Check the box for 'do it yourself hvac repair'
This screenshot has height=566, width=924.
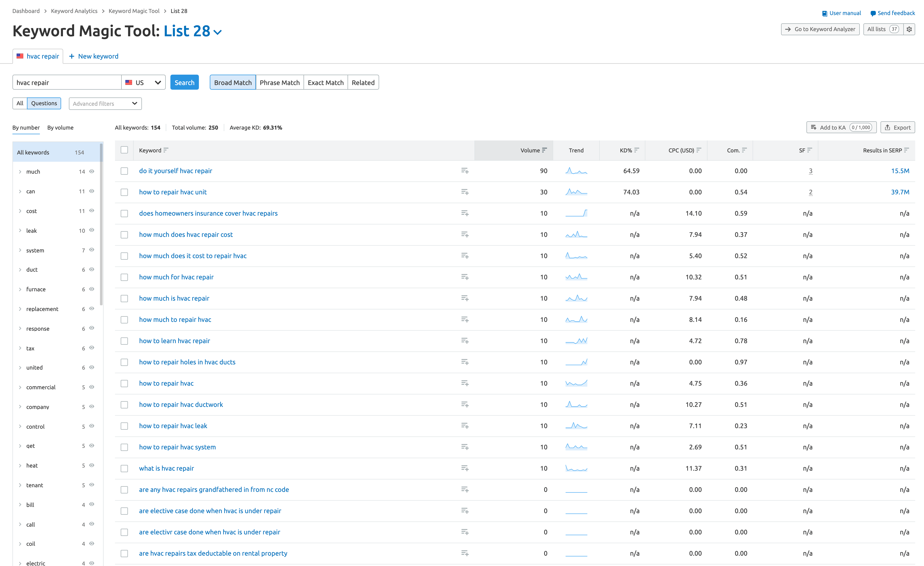(x=124, y=171)
